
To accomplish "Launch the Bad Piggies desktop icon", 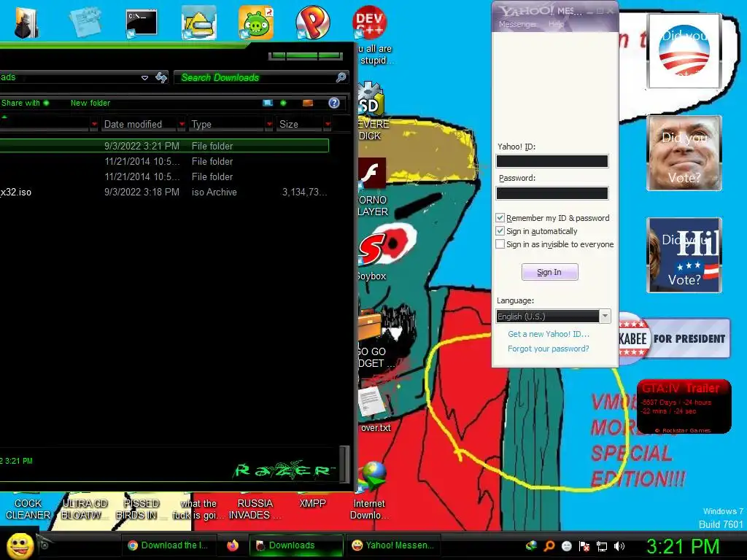I will 256,23.
